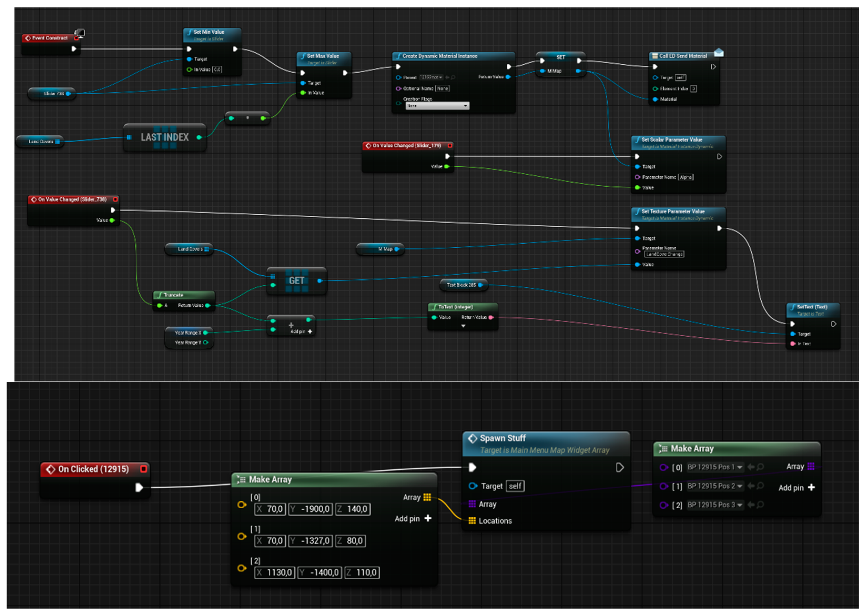Click magnifier icon beside BP 12915 Pos 1
This screenshot has height=616, width=866.
760,467
